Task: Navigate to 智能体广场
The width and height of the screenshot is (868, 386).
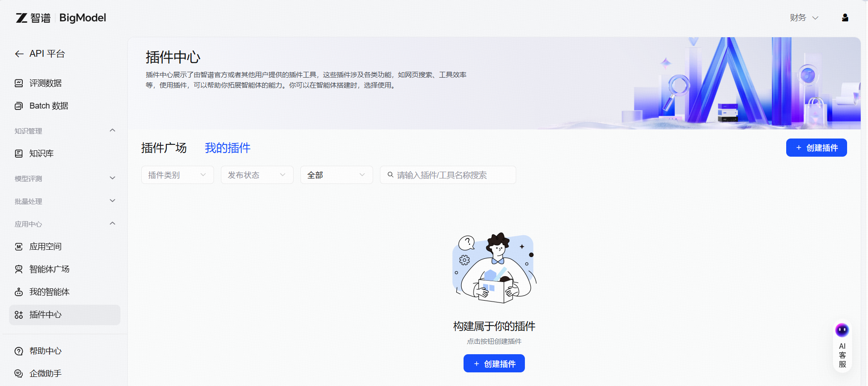Action: (49, 269)
